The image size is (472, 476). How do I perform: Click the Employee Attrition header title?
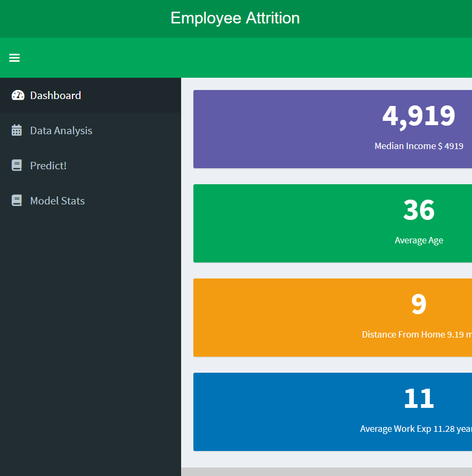coord(235,18)
